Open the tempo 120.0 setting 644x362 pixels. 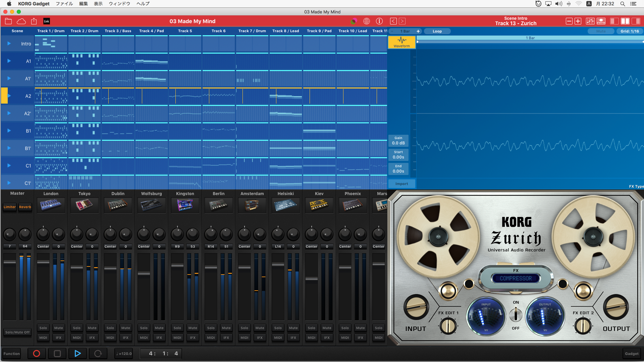point(124,354)
